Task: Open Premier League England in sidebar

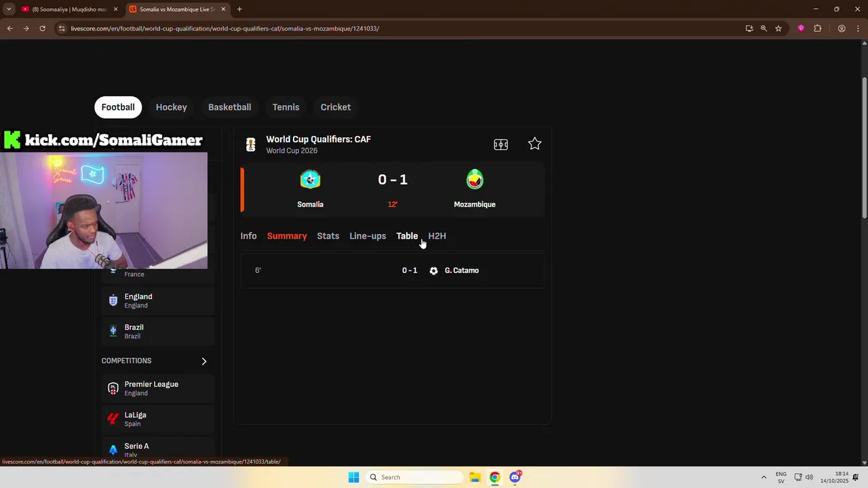Action: [x=158, y=388]
